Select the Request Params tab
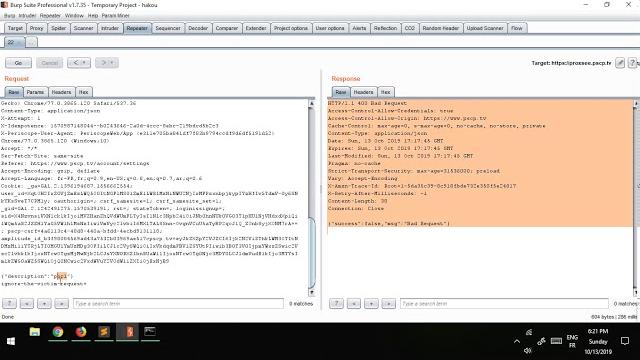This screenshot has width=640, height=360. tap(36, 92)
